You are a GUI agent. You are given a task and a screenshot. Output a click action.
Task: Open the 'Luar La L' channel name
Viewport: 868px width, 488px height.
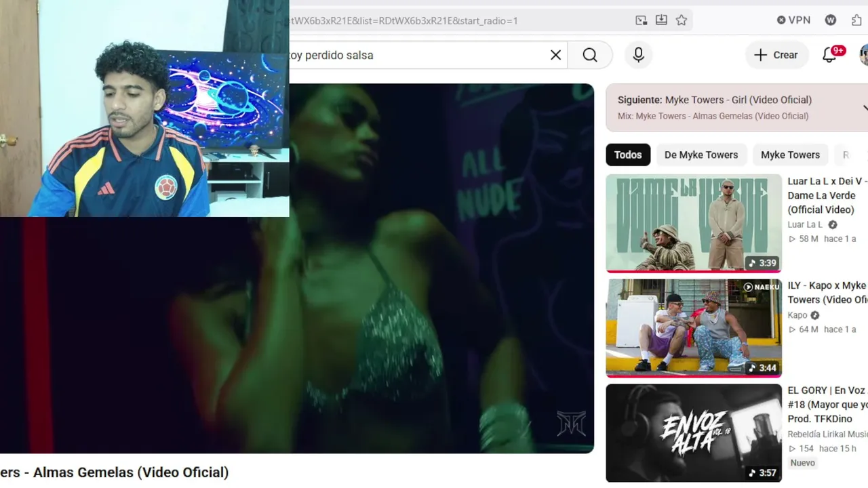coord(805,224)
